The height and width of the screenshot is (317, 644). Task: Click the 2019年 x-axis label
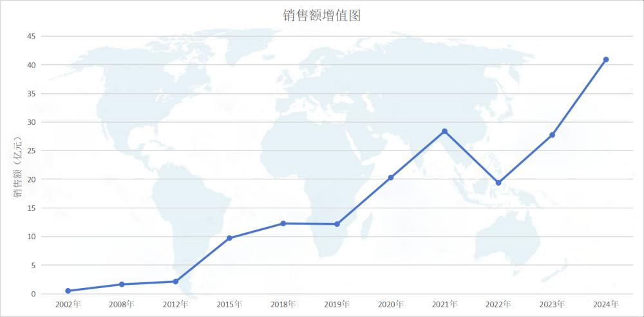(337, 304)
